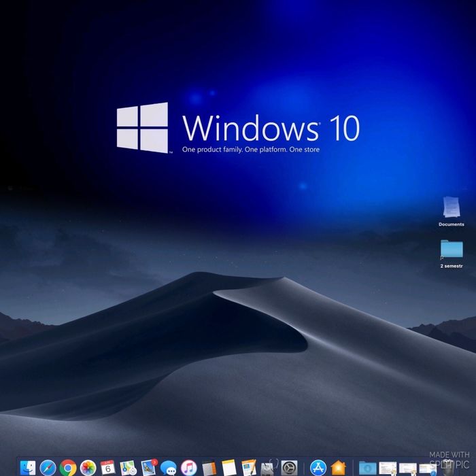
Task: Open the Messages app in the Dock
Action: coord(169,468)
